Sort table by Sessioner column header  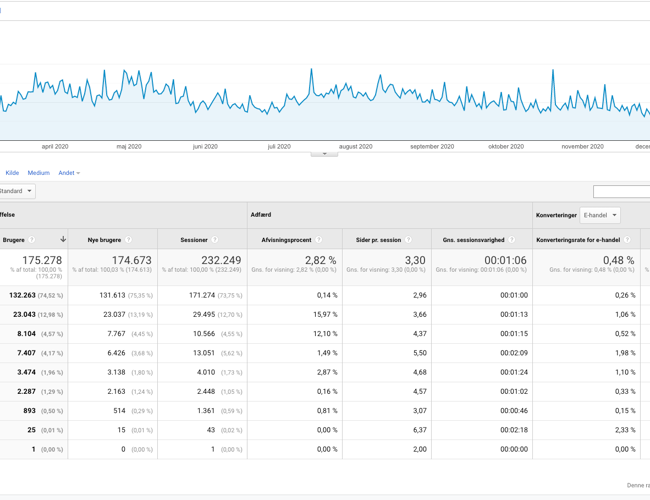[x=193, y=240]
